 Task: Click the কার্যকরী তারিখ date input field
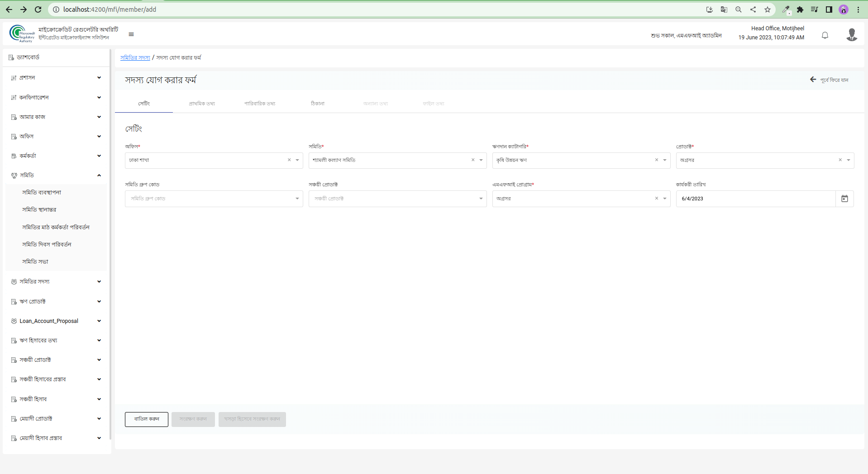point(756,199)
